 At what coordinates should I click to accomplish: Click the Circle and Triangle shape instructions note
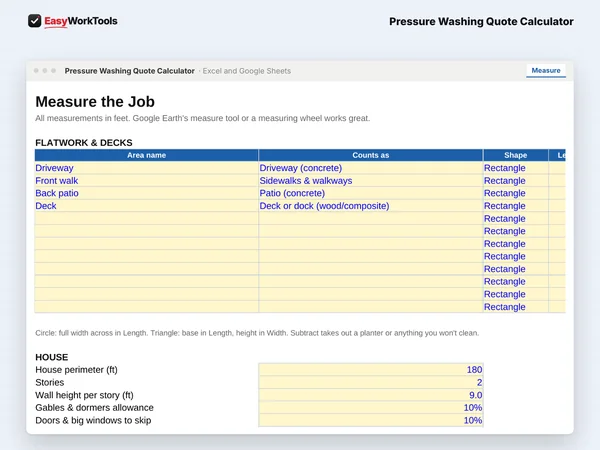pos(257,333)
